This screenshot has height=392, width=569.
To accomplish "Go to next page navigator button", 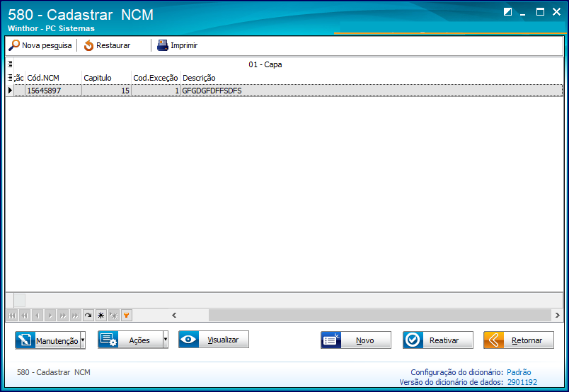I will pos(63,316).
